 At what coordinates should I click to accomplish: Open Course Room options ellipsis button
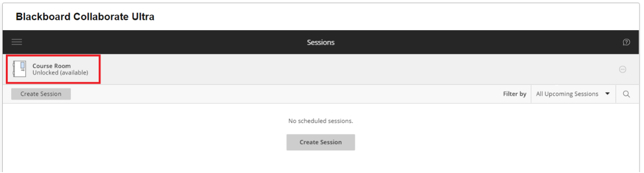[x=623, y=69]
